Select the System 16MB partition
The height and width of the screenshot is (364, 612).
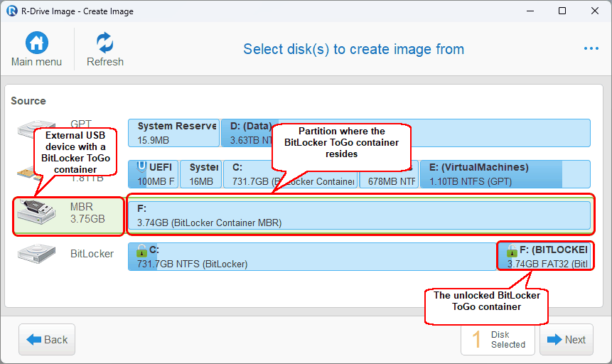pos(201,174)
